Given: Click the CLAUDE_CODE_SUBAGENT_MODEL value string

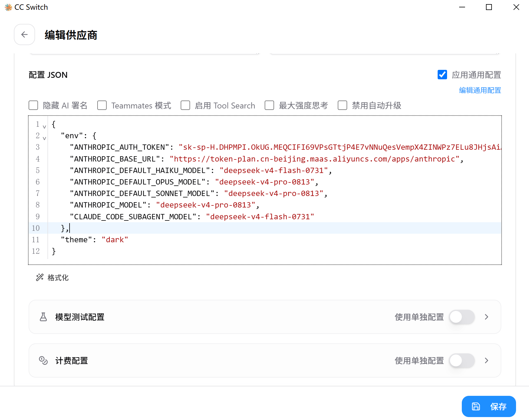Looking at the screenshot, I should coord(260,217).
